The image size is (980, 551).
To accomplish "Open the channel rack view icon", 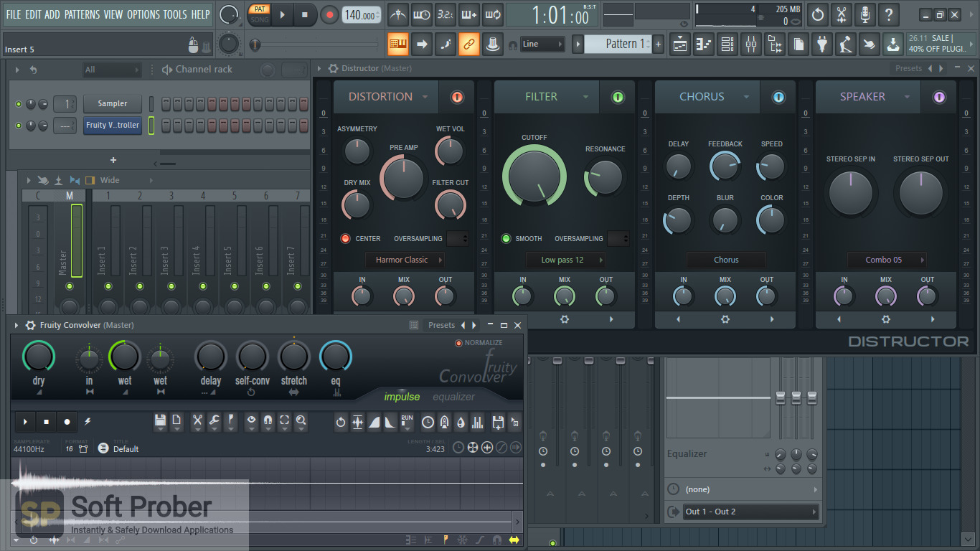I will 727,44.
